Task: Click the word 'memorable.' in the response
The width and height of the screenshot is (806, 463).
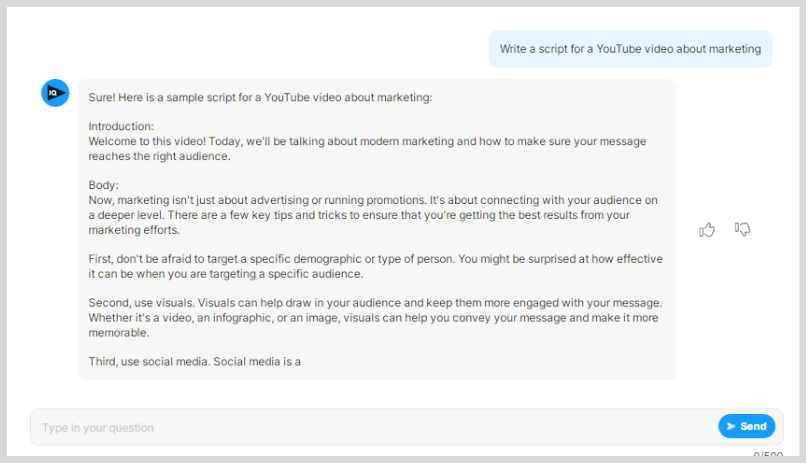Action: (119, 332)
